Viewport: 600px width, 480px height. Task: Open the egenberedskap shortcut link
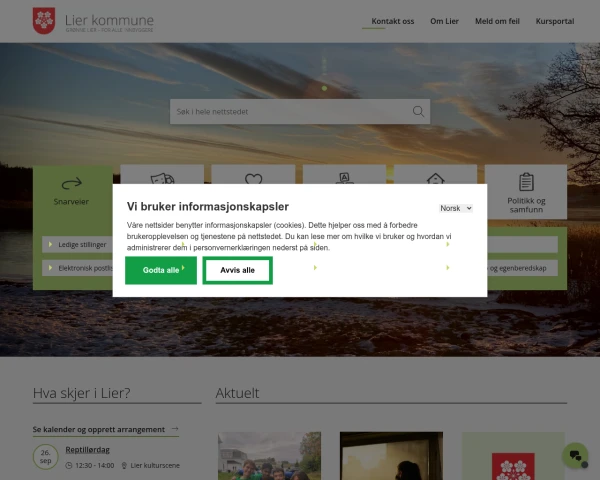tap(522, 268)
